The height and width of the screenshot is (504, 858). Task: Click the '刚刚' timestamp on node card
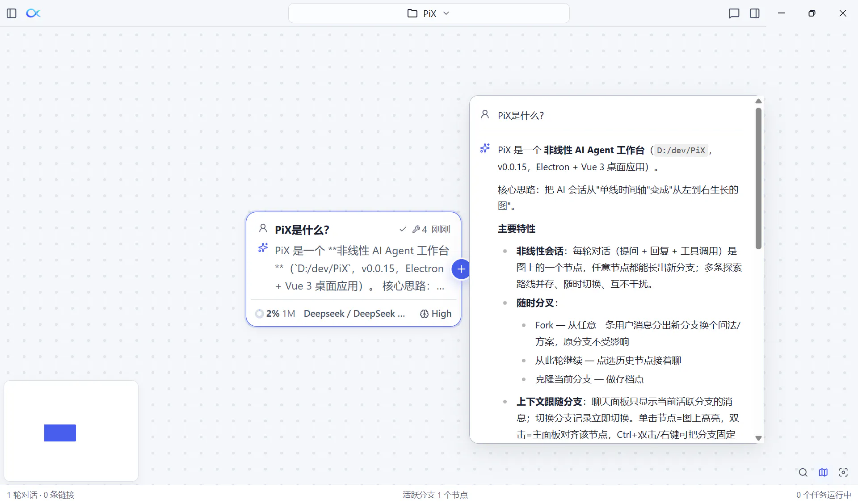(441, 229)
